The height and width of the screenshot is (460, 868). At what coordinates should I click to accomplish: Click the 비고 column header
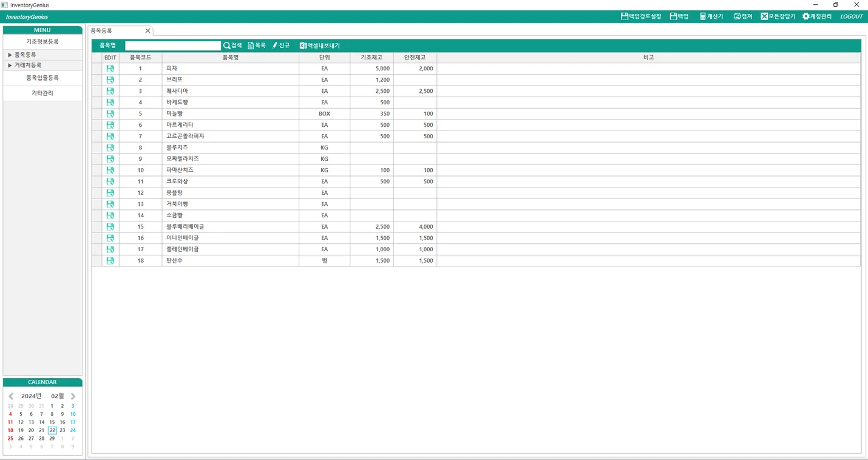coord(648,58)
